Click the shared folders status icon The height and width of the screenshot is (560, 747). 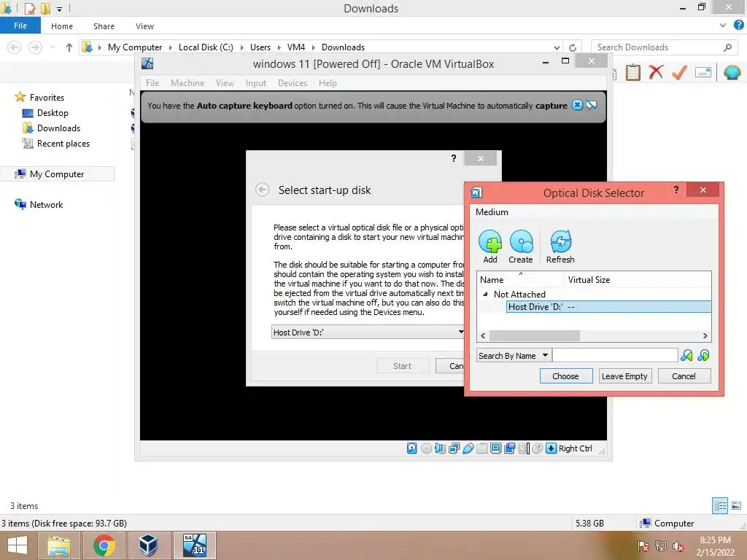[x=482, y=448]
